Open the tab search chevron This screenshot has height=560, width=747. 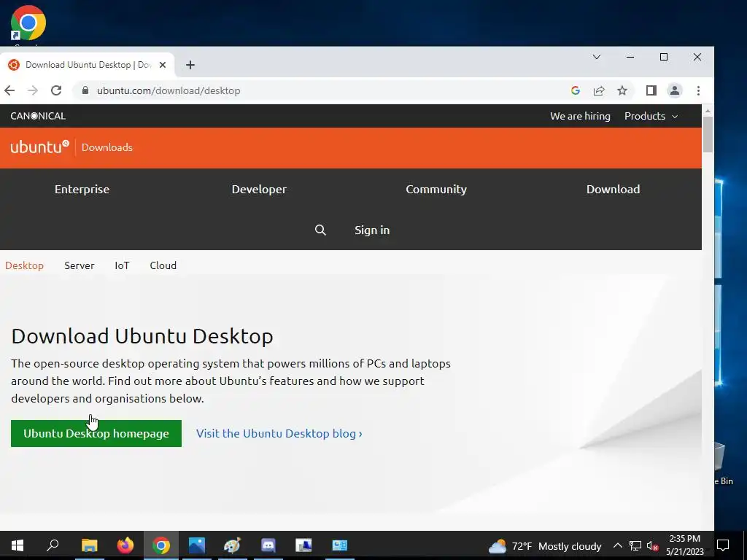click(597, 57)
